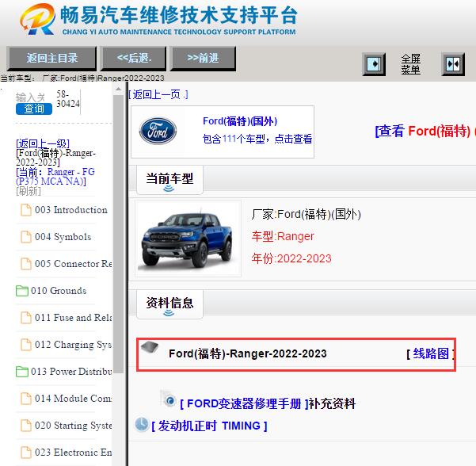Open the 012 Charging System entry
The height and width of the screenshot is (466, 476).
pyautogui.click(x=73, y=345)
